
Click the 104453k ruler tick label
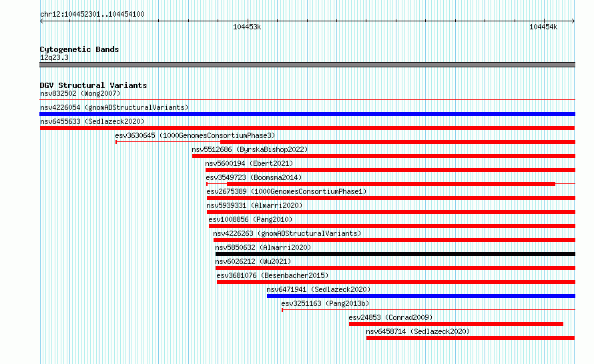tap(247, 27)
